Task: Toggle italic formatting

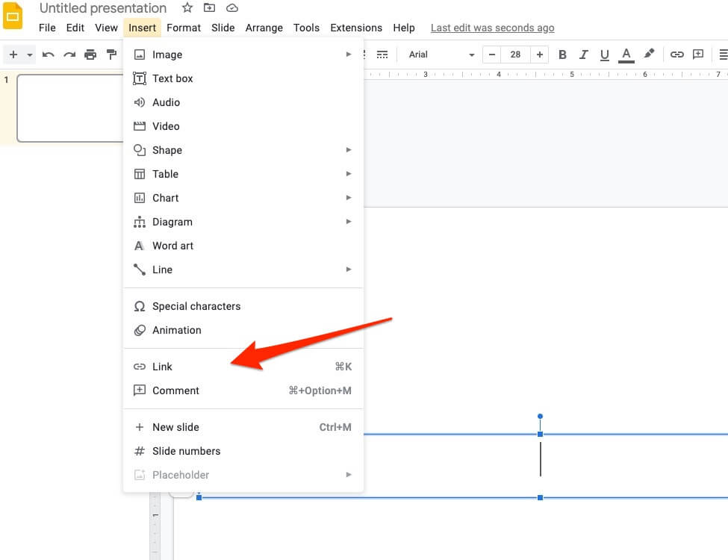Action: point(584,55)
